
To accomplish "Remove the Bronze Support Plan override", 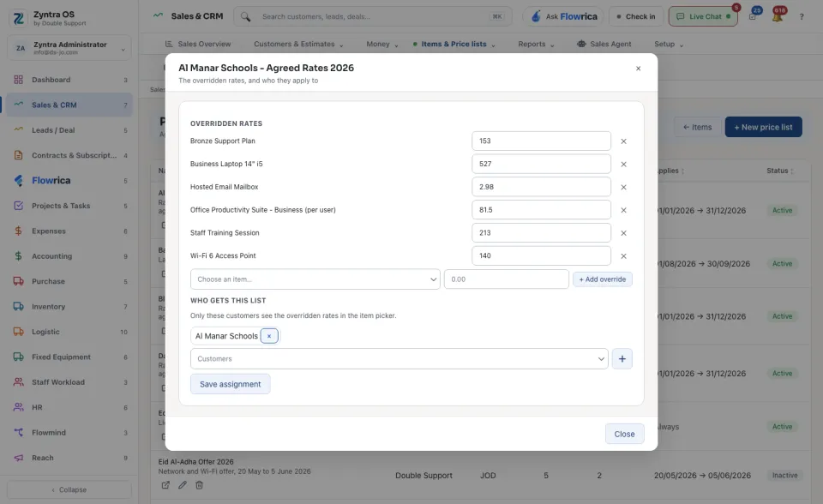I will coord(623,141).
